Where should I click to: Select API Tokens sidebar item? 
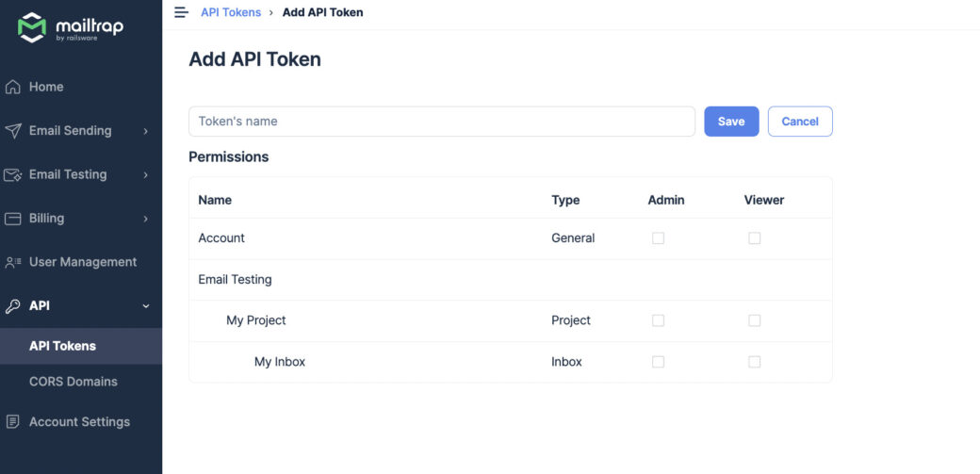pyautogui.click(x=62, y=346)
